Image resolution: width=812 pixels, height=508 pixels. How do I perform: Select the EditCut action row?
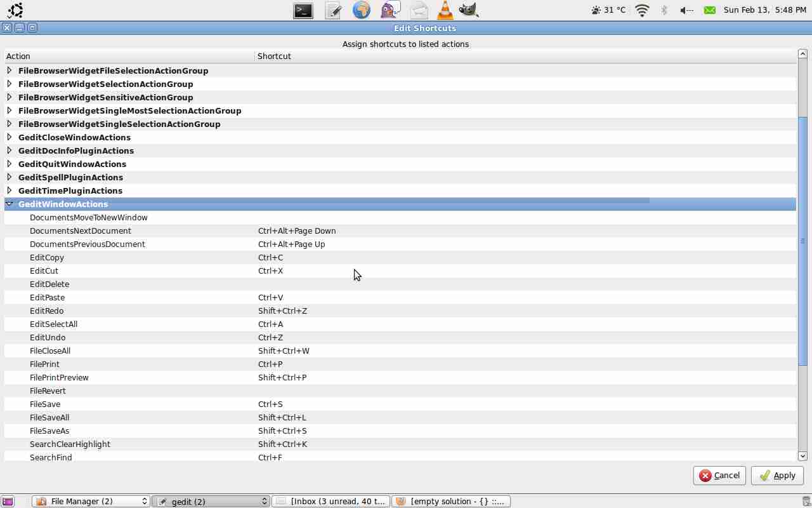pos(400,271)
